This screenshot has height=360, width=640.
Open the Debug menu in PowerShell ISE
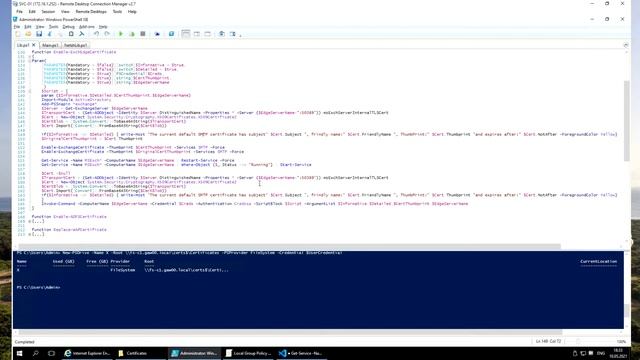tap(68, 27)
